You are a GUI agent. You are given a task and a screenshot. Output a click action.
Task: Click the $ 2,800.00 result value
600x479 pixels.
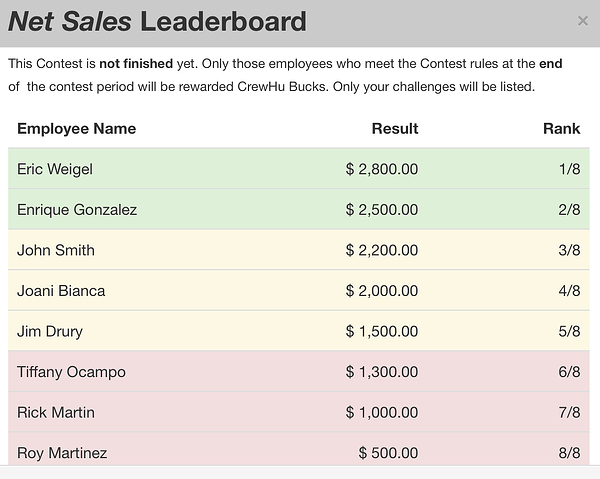pyautogui.click(x=382, y=169)
